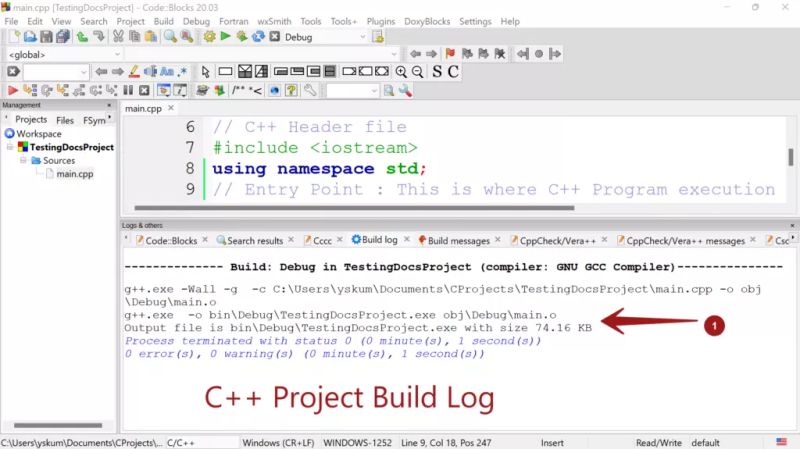
Task: Zoom out using the magnifier minus icon
Action: [417, 72]
